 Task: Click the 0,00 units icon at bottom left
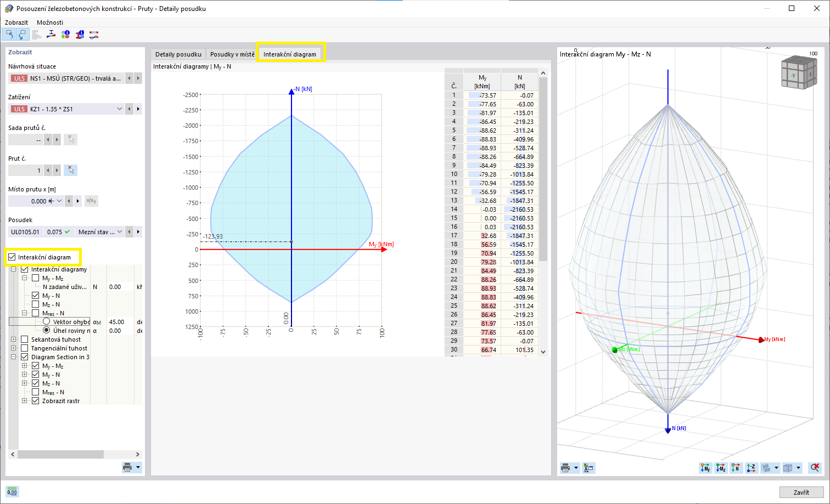coord(12,491)
